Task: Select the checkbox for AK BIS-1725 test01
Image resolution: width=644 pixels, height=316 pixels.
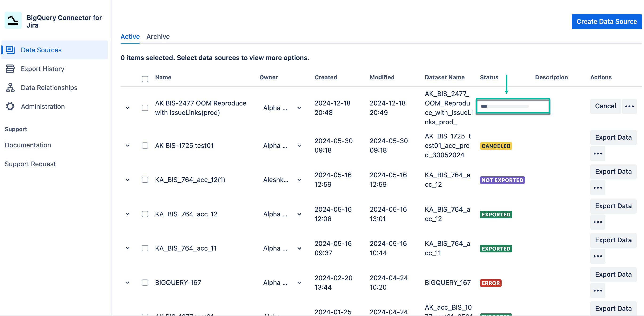Action: pos(145,146)
